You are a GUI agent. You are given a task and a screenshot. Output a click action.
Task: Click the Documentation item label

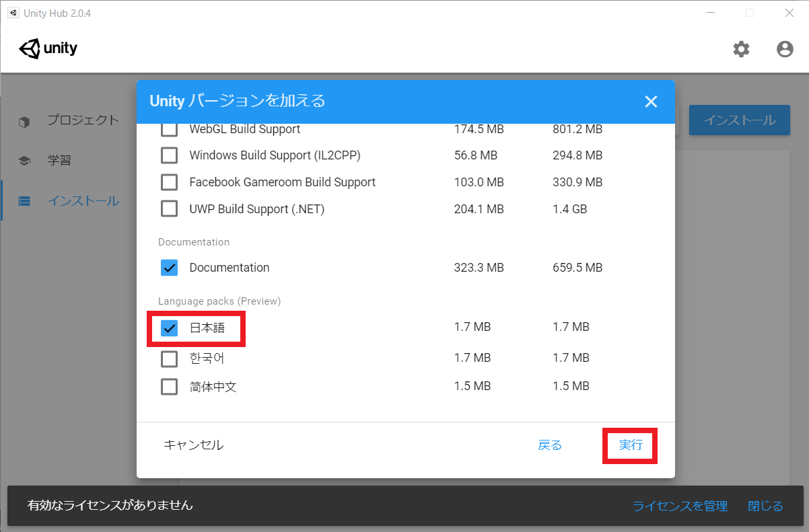coord(230,268)
